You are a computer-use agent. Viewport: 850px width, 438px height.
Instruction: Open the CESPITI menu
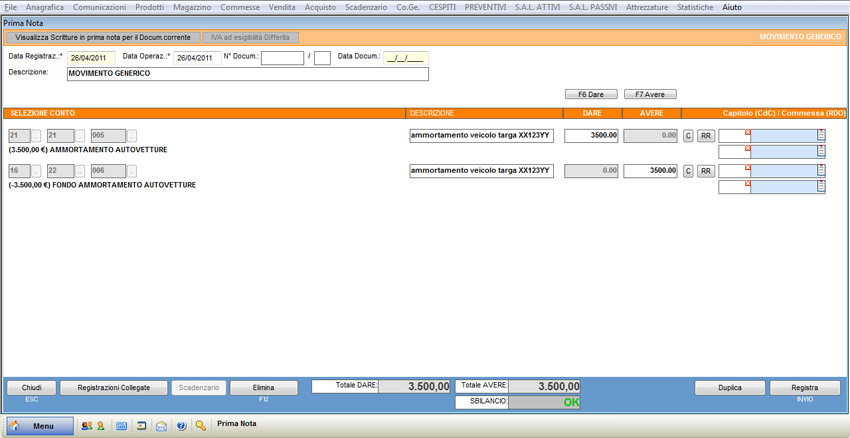[x=442, y=7]
